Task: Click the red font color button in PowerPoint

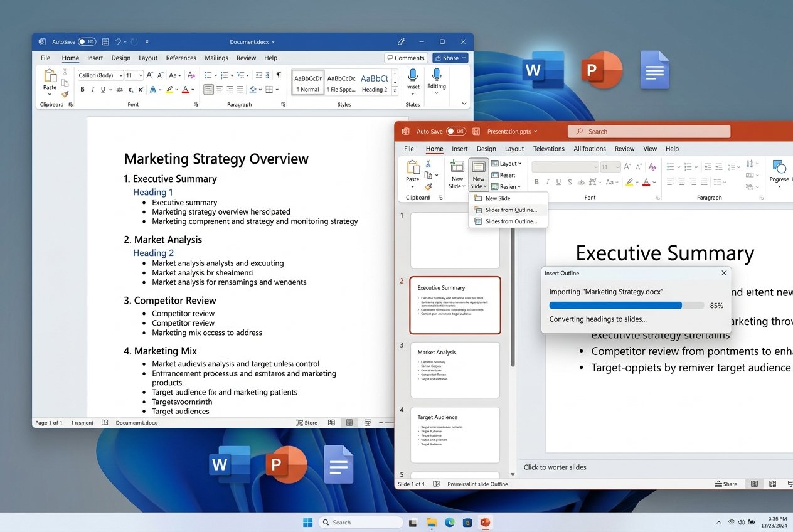Action: [x=646, y=182]
